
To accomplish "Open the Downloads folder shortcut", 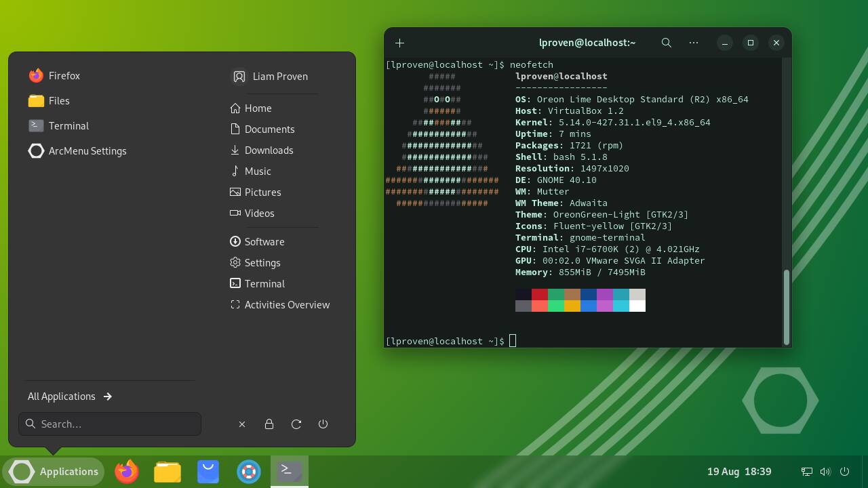I will coord(269,150).
